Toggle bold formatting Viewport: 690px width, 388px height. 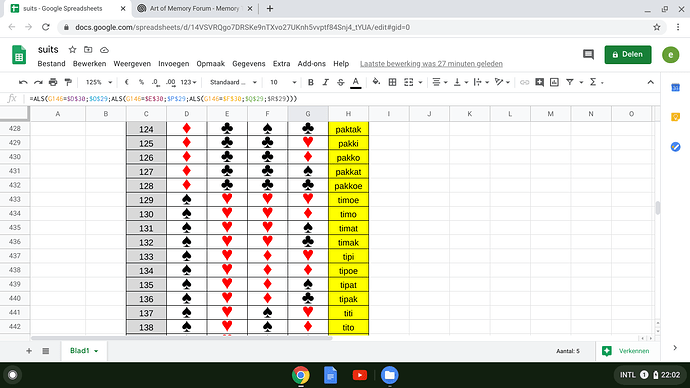pyautogui.click(x=311, y=82)
